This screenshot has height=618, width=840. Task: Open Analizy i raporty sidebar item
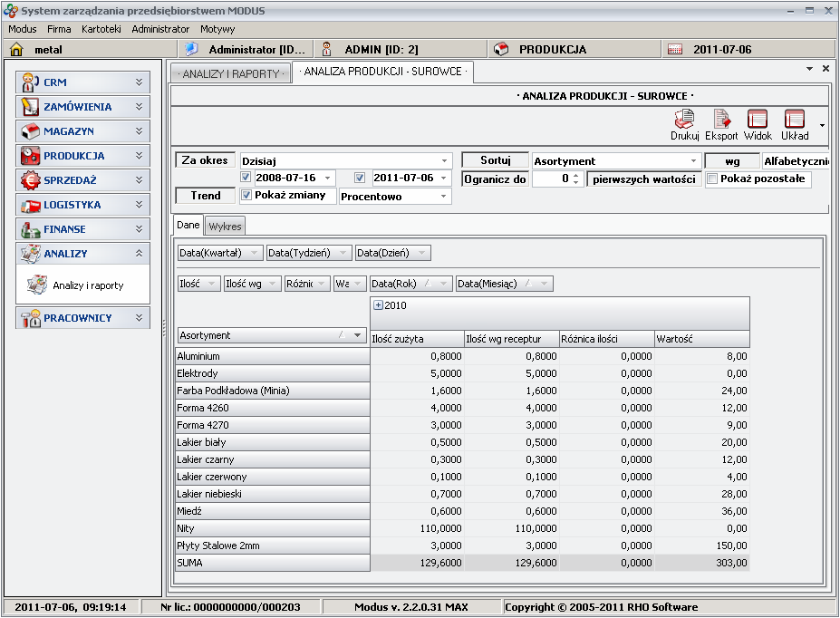coord(88,285)
